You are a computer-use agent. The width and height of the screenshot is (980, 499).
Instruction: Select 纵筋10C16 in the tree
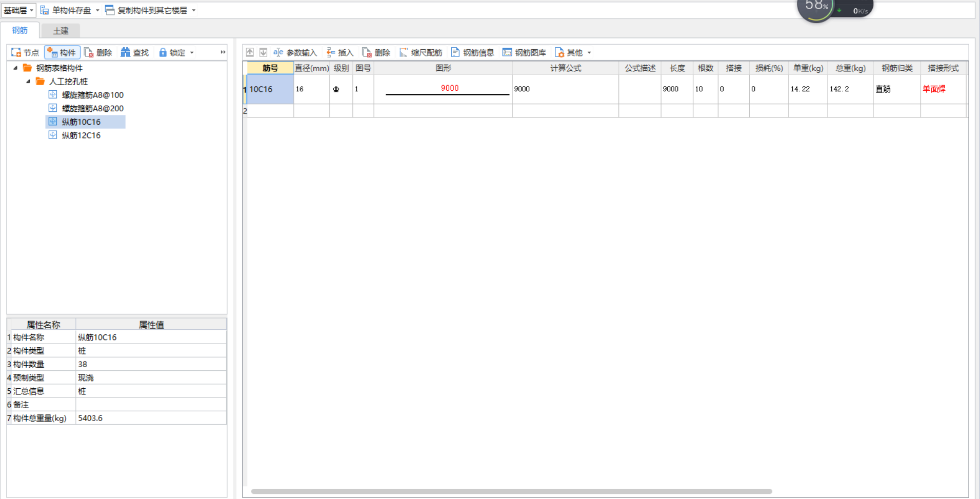[81, 122]
